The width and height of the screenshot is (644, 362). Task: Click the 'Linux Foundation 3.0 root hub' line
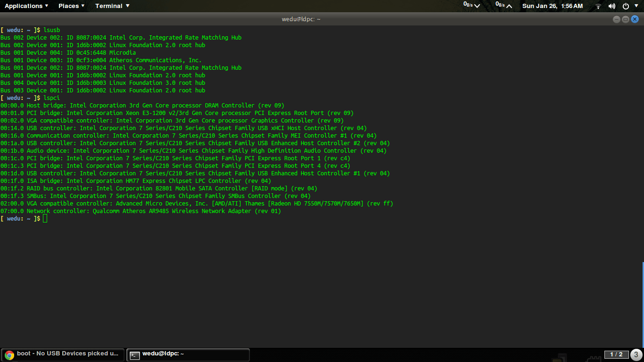103,83
